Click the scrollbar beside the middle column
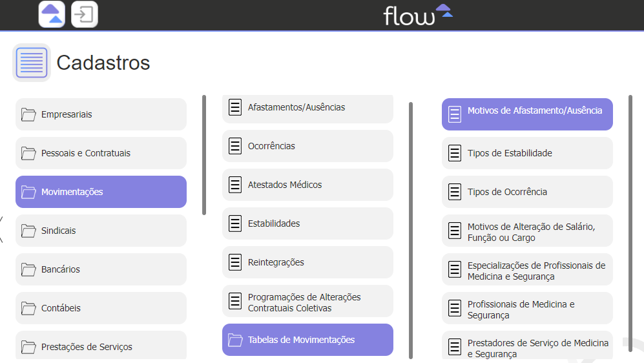Viewport: 644px width, 363px height. pos(411,231)
